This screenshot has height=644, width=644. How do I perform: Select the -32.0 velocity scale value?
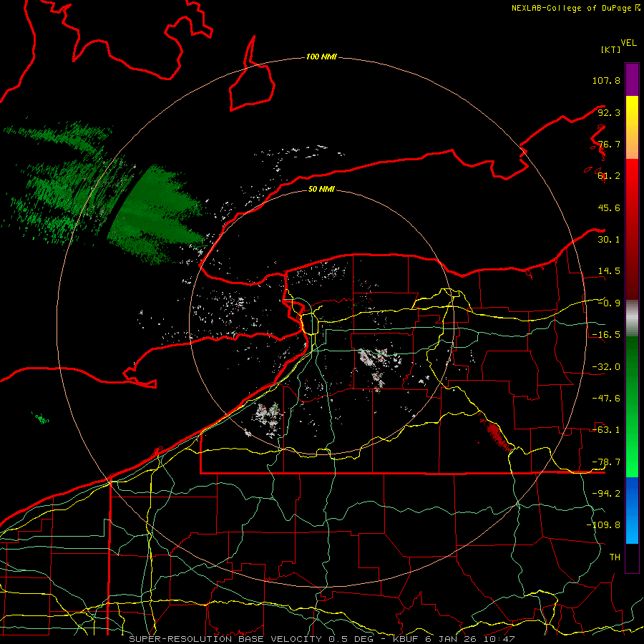click(606, 367)
